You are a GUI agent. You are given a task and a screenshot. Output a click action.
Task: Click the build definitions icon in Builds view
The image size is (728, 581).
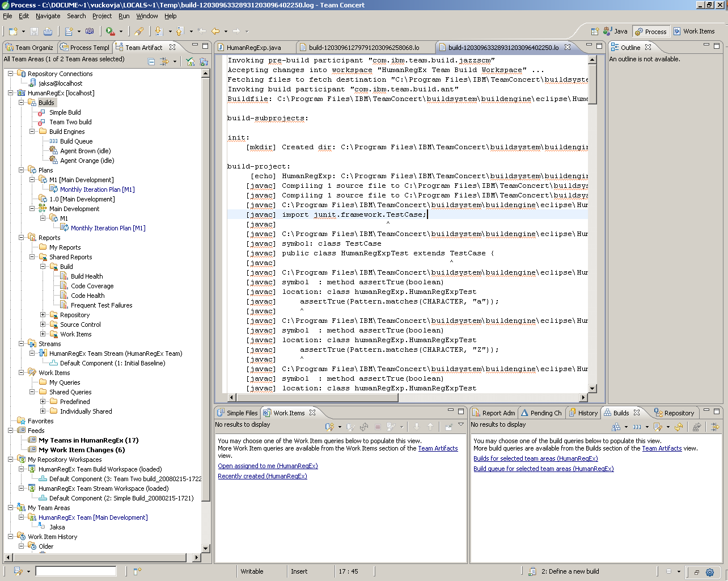click(x=616, y=427)
